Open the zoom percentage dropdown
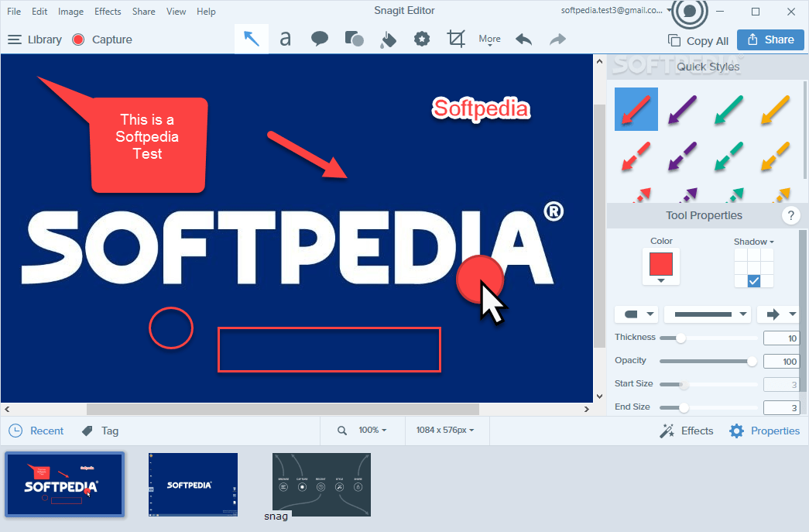 point(371,431)
